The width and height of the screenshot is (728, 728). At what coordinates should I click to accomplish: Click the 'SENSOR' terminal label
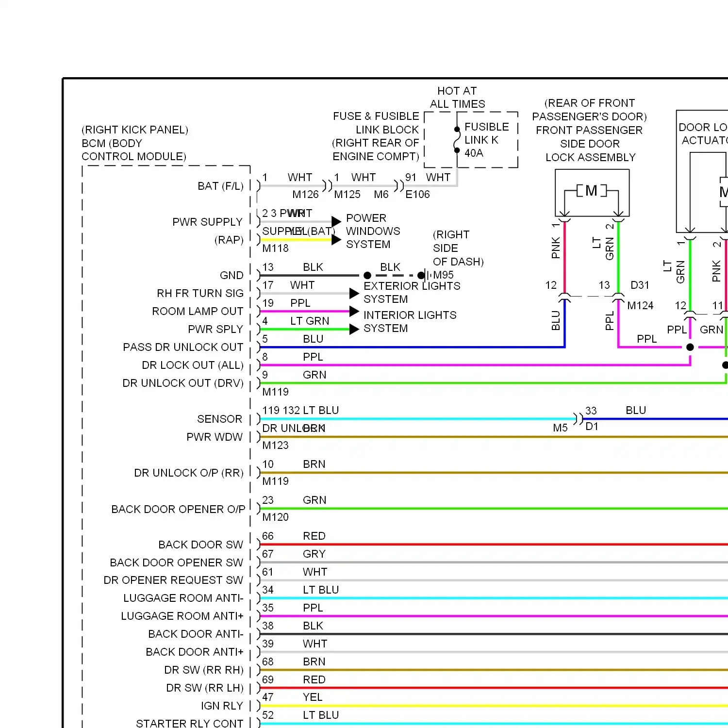click(x=219, y=419)
